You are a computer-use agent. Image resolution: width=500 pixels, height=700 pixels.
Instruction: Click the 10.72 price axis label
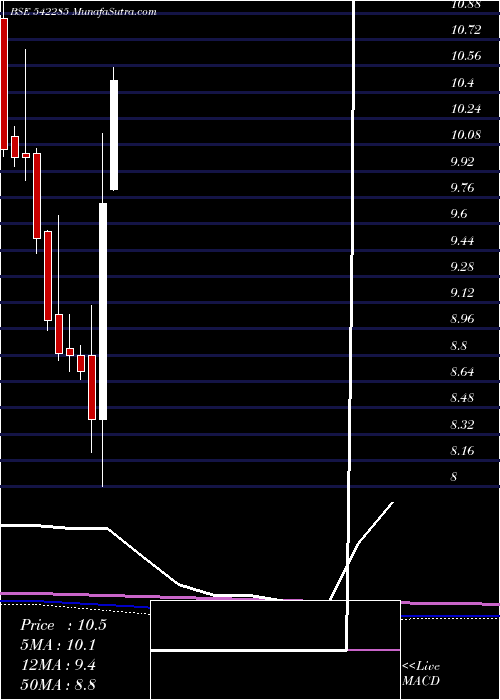[466, 30]
